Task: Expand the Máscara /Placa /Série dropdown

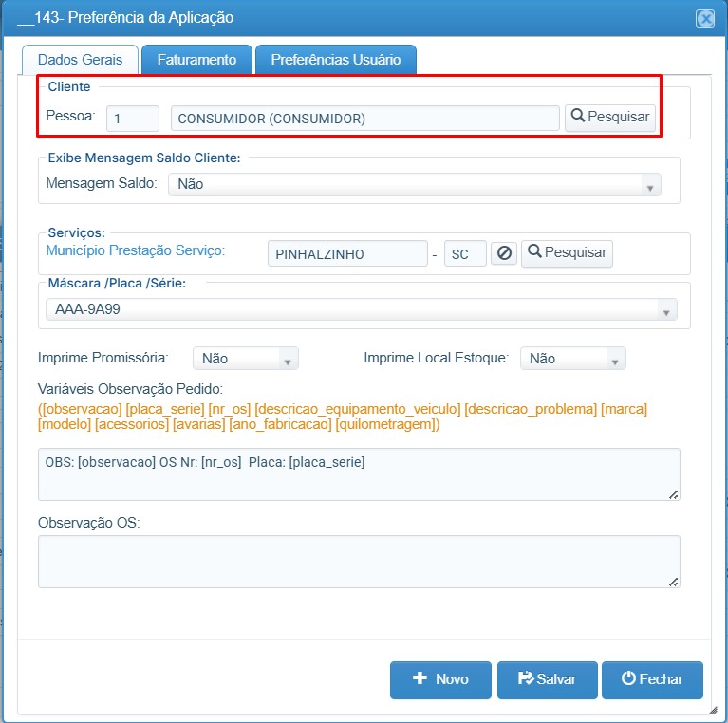Action: tap(362, 309)
